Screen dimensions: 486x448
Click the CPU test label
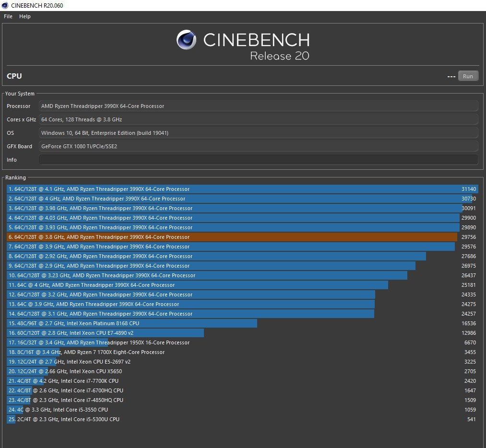(14, 76)
